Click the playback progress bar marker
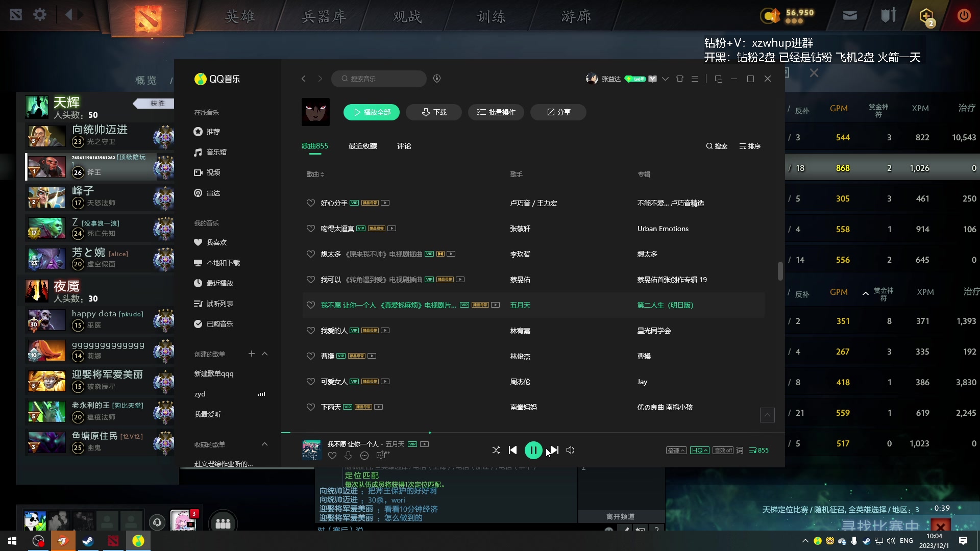 click(x=430, y=433)
